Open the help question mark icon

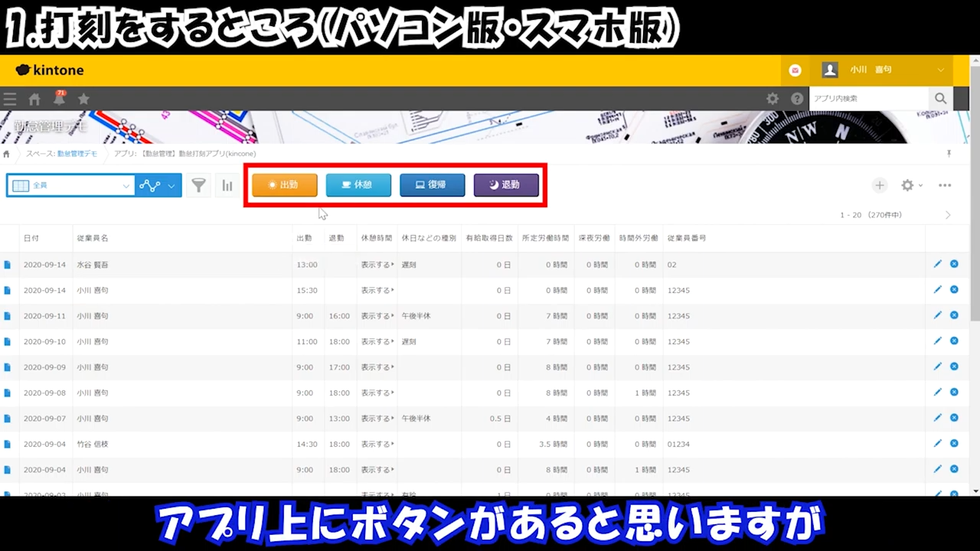click(797, 99)
